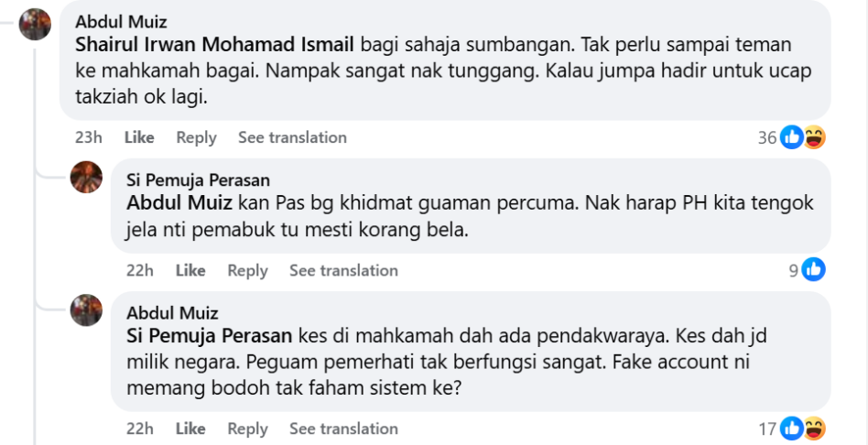Click the blue thumbs-up icon beside count 9
Image resolution: width=868 pixels, height=445 pixels.
813,270
